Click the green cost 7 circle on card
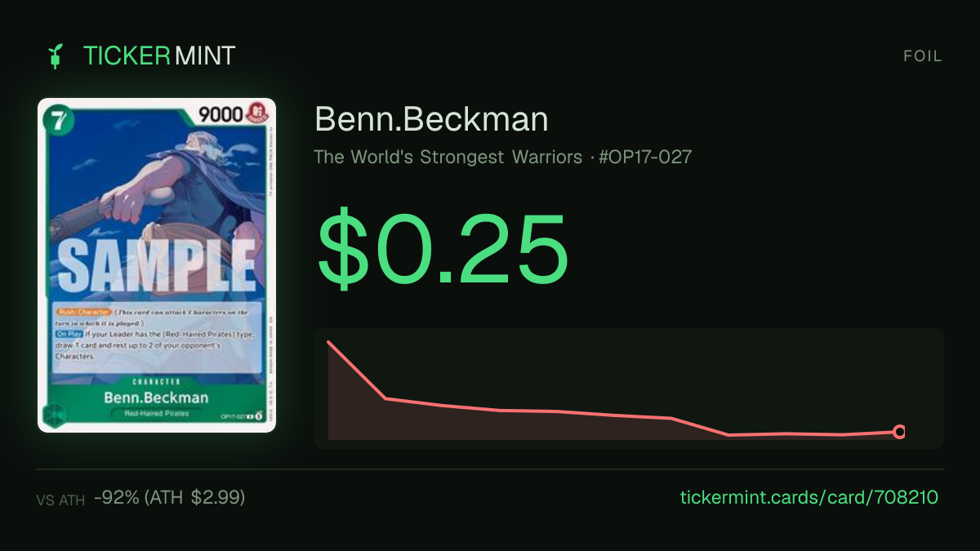980x551 pixels. [56, 119]
